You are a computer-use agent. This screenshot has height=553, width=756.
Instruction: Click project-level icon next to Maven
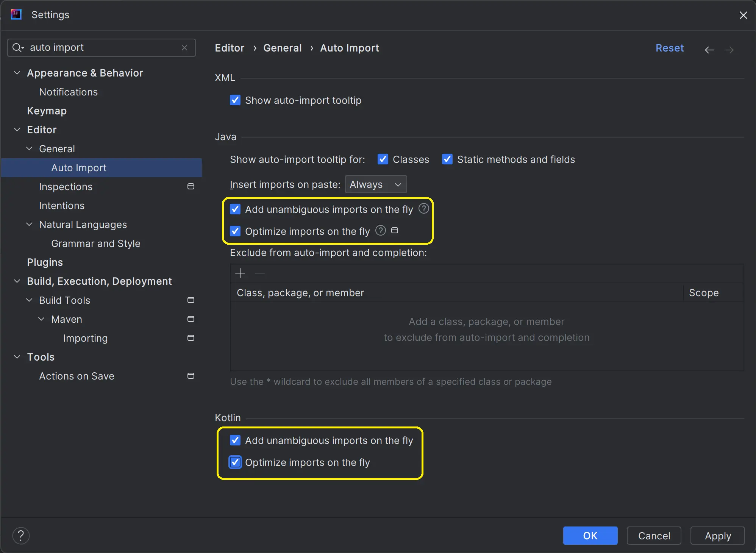(x=191, y=319)
